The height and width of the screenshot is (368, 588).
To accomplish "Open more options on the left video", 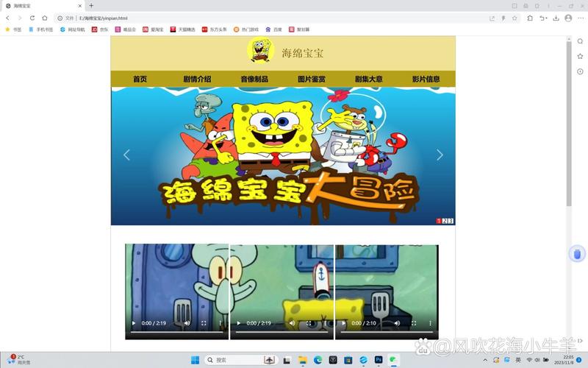I will coord(220,323).
